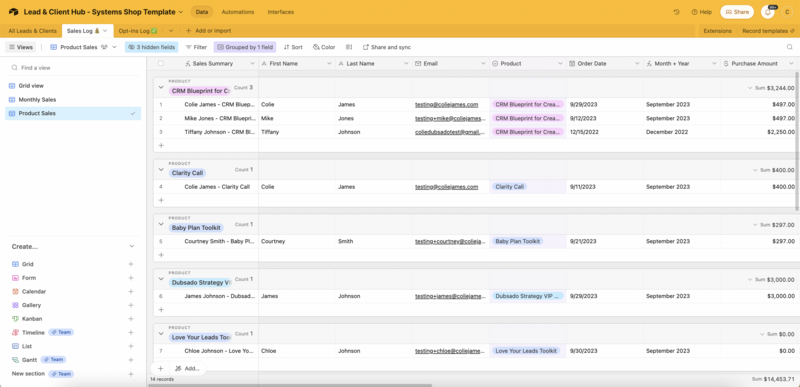The image size is (800, 387).
Task: Click the horizontal scrollbar at bottom
Action: (x=289, y=385)
